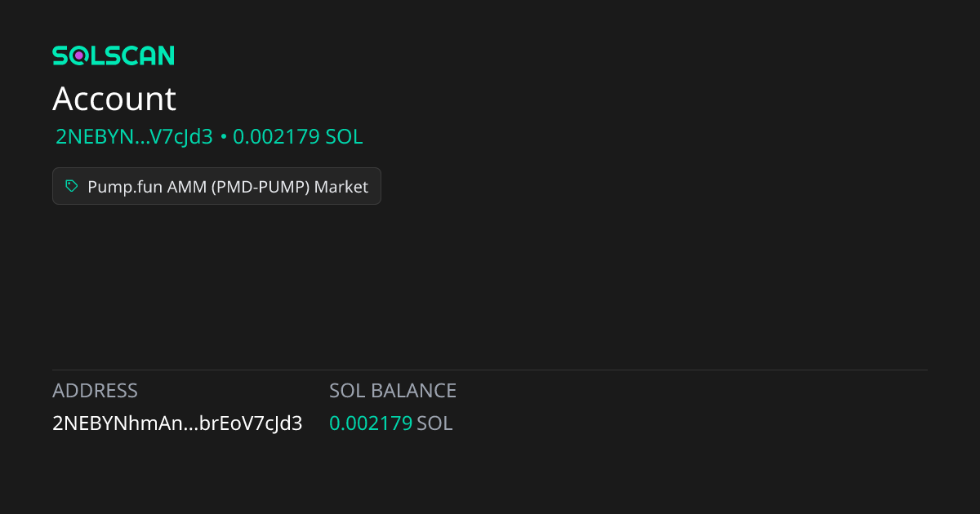Click the full address 2NEBYNhmAn...brEoV7cJd3

click(x=177, y=423)
